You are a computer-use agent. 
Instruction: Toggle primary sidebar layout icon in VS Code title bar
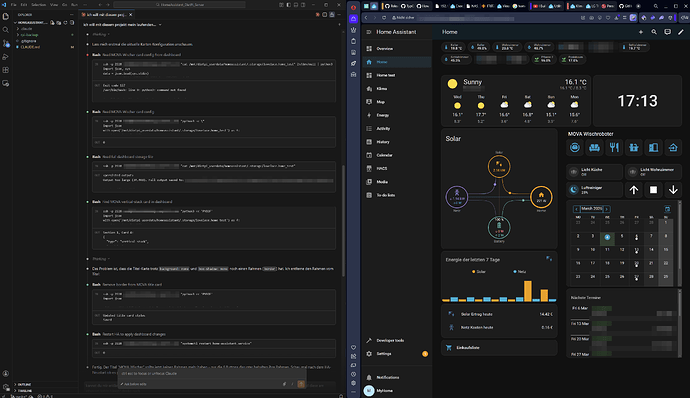(289, 5)
